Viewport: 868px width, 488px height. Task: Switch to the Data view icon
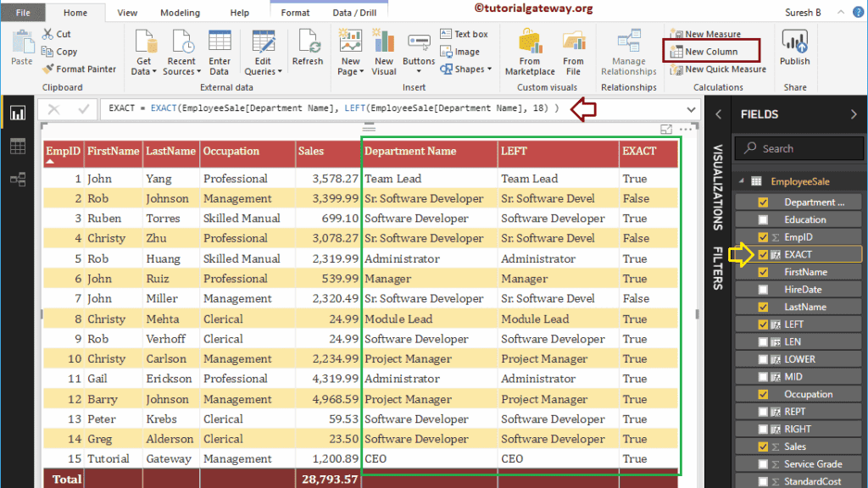[x=17, y=147]
